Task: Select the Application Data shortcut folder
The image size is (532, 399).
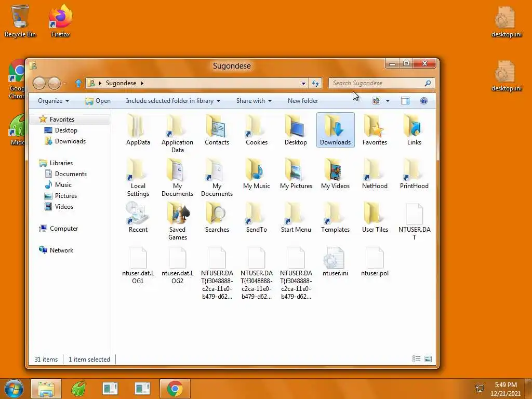Action: pyautogui.click(x=177, y=134)
